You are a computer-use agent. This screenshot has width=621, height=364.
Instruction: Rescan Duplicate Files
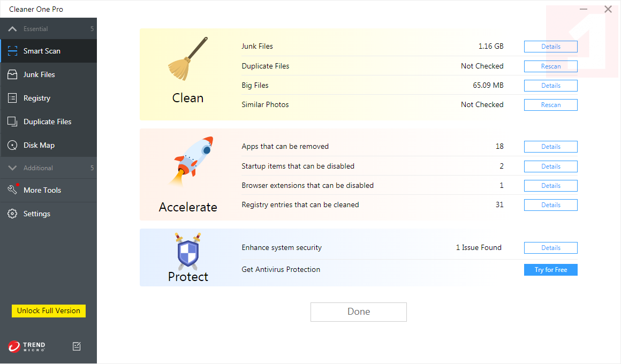point(550,66)
